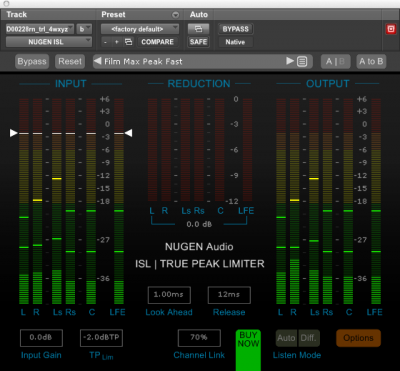
Task: Click the ISL | TRUE PEAK LIMITER title
Action: pyautogui.click(x=200, y=264)
